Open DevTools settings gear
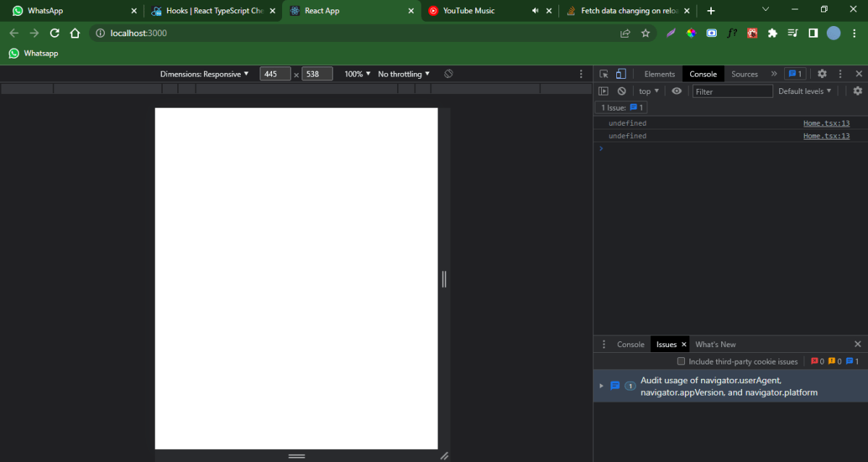868x462 pixels. [x=822, y=73]
